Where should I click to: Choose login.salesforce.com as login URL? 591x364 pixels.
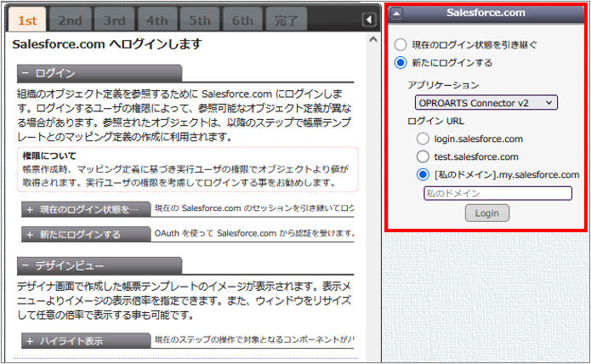(x=423, y=139)
